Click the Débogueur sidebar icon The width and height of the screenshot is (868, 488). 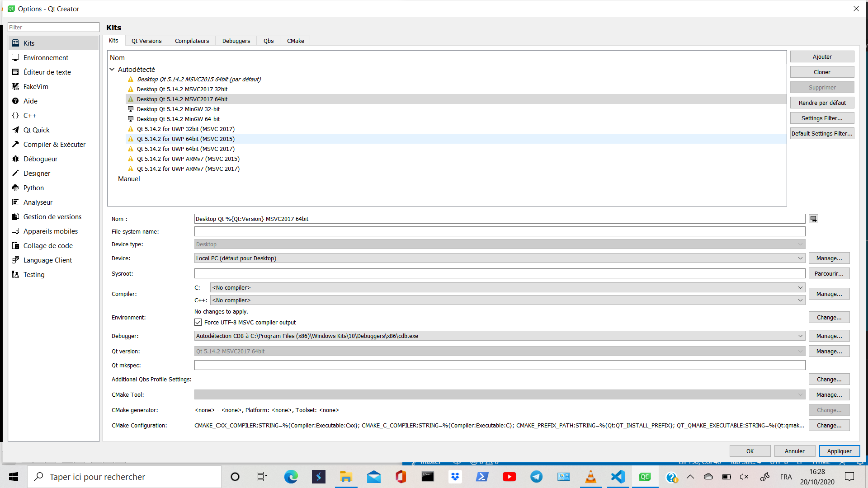15,159
